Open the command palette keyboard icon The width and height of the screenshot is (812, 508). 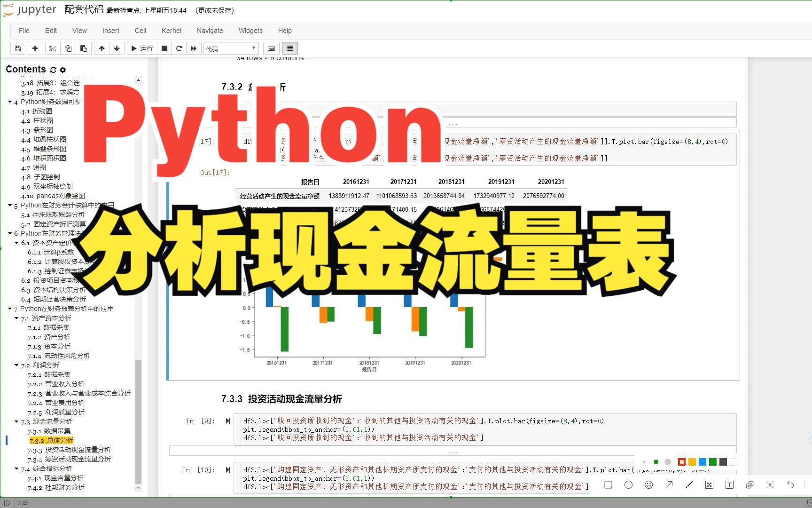[272, 48]
